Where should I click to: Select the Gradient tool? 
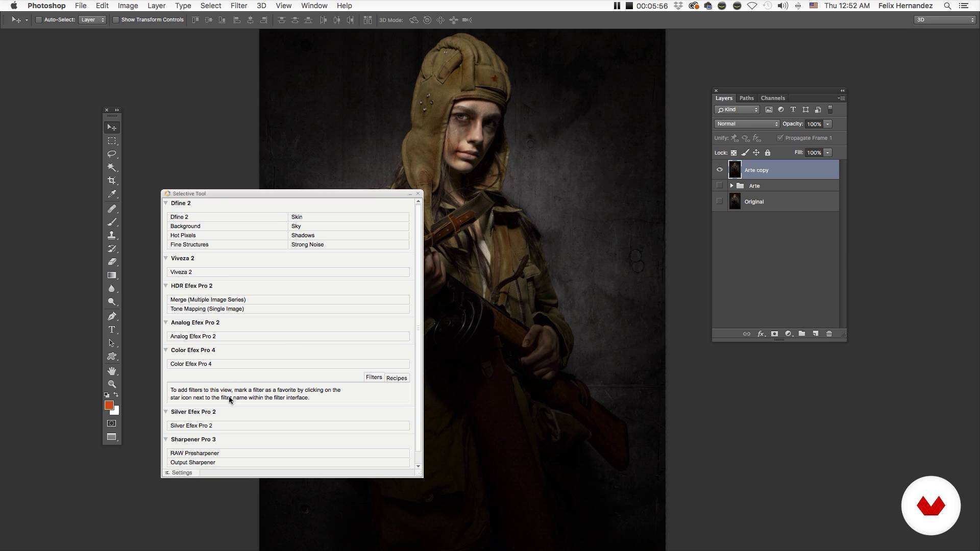click(x=112, y=275)
